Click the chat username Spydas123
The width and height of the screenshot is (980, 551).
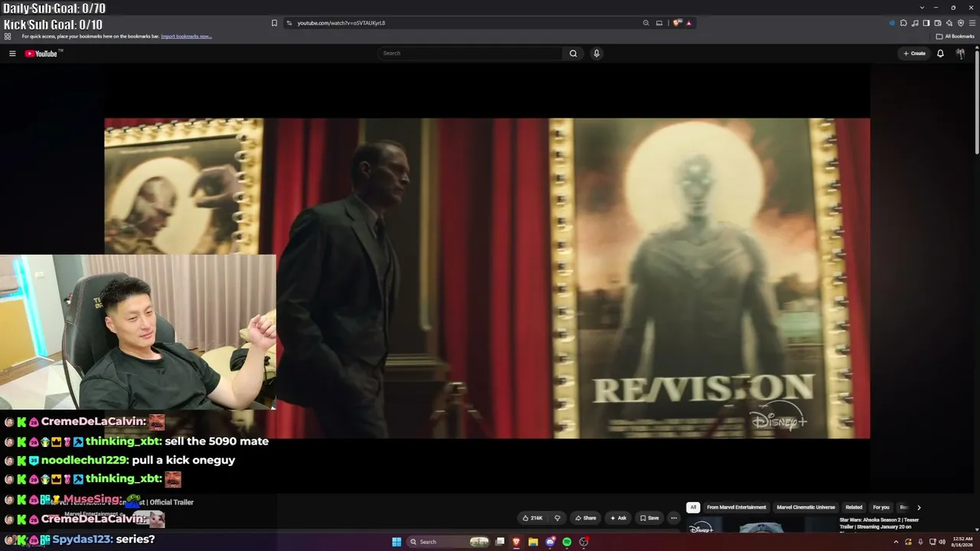83,539
